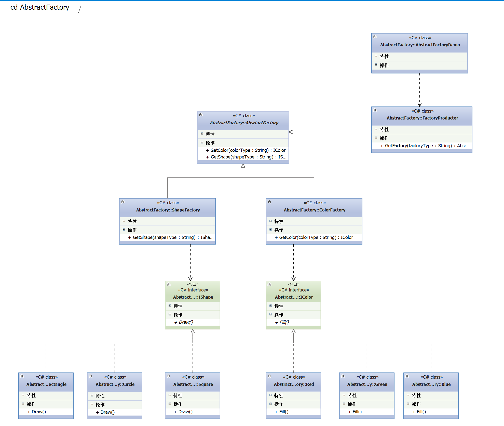Toggle the 特性 section of the ShapeFactory class

click(124, 221)
